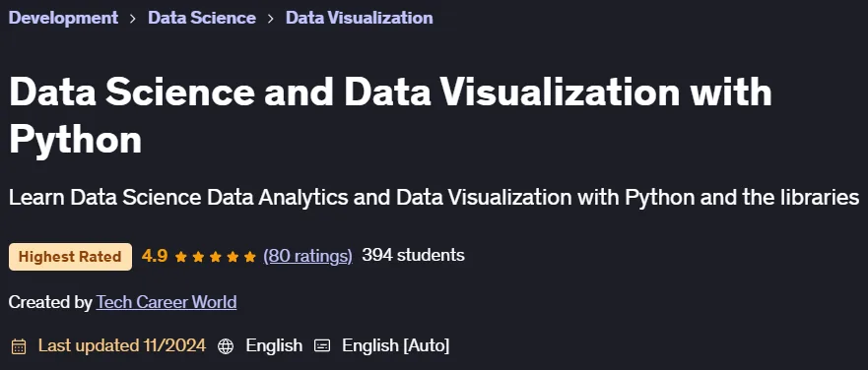Click the English language label
Screen dimensions: 868x370
pos(274,345)
